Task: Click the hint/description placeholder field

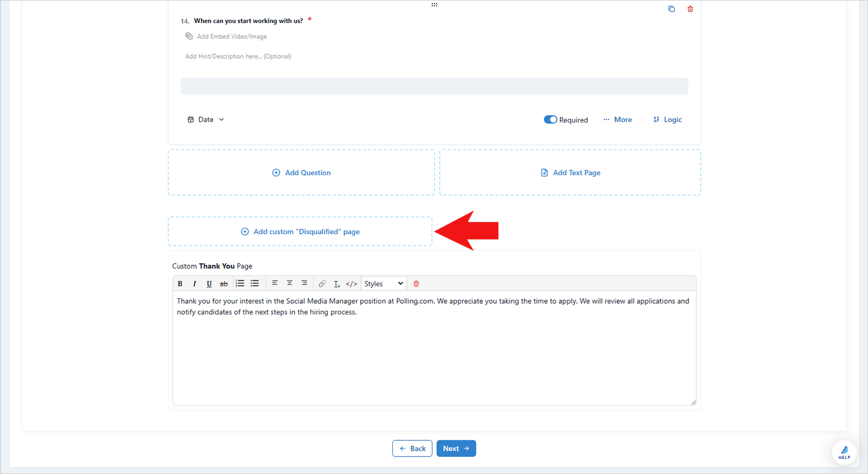Action: [238, 56]
